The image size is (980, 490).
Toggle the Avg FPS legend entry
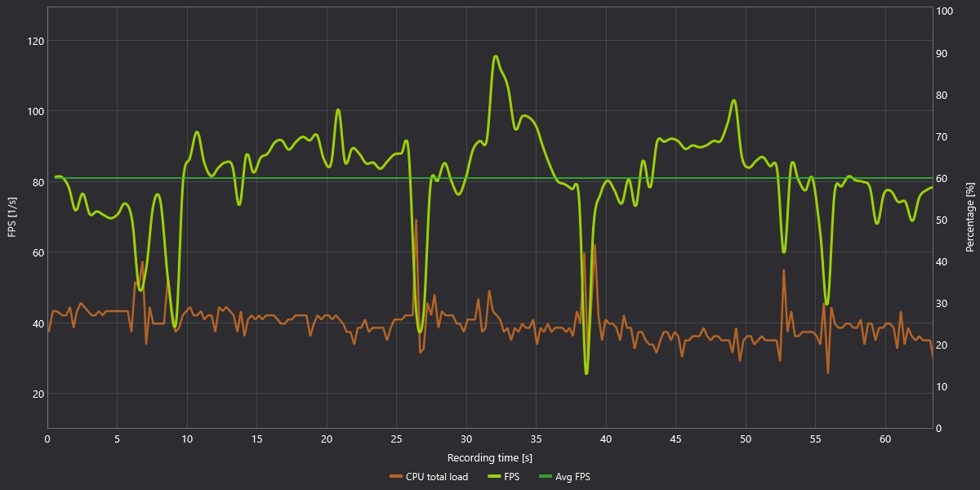pyautogui.click(x=563, y=477)
